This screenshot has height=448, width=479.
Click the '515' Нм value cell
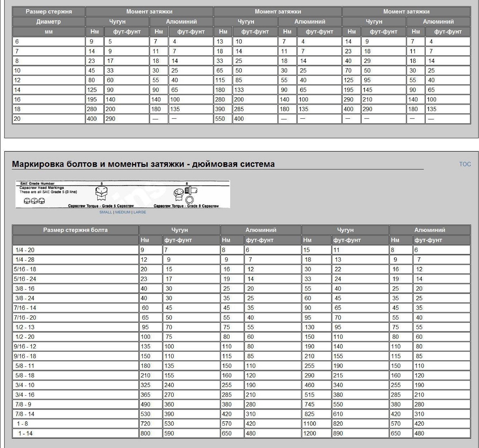(317, 395)
